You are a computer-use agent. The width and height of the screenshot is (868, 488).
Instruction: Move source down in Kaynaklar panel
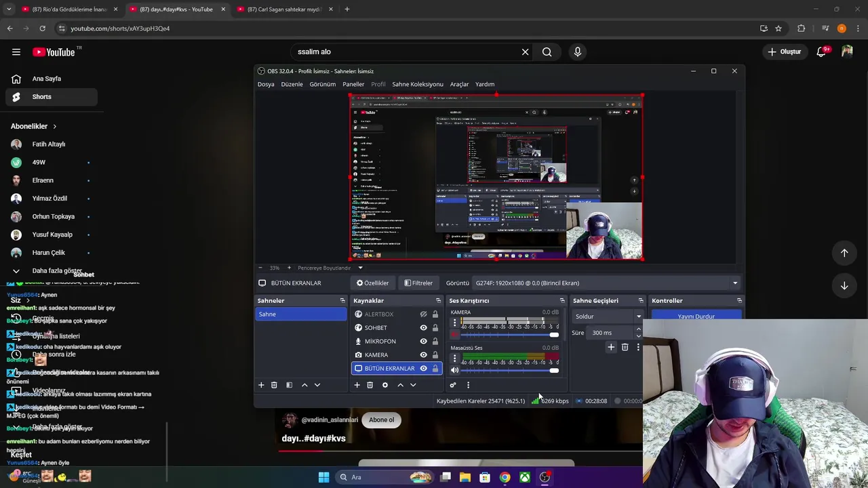point(413,385)
